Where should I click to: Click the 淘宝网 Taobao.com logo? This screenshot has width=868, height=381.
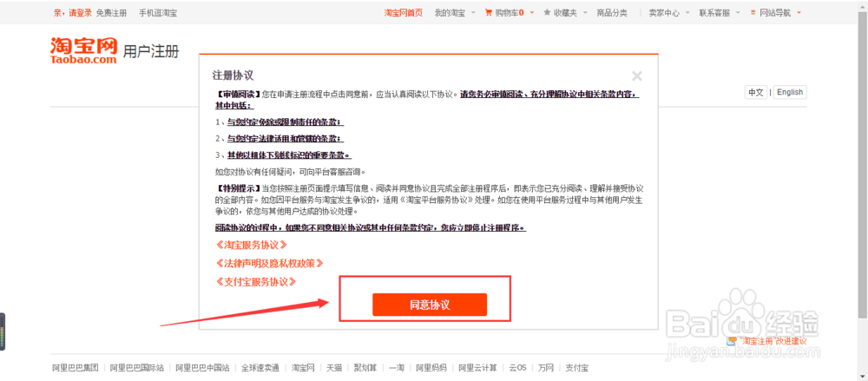coord(83,49)
